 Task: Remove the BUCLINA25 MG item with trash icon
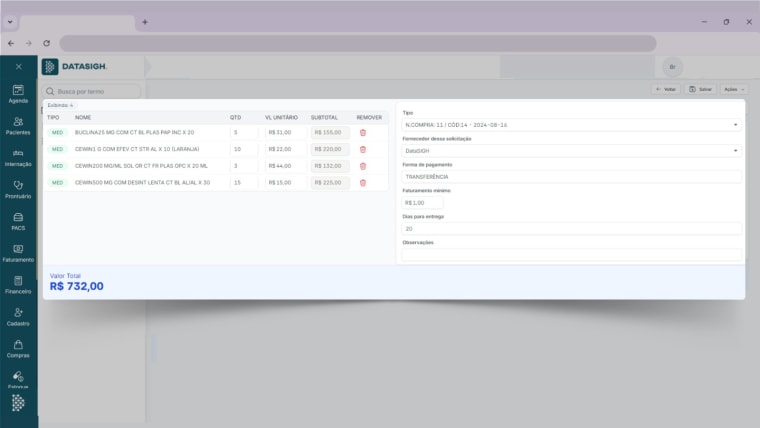point(363,132)
